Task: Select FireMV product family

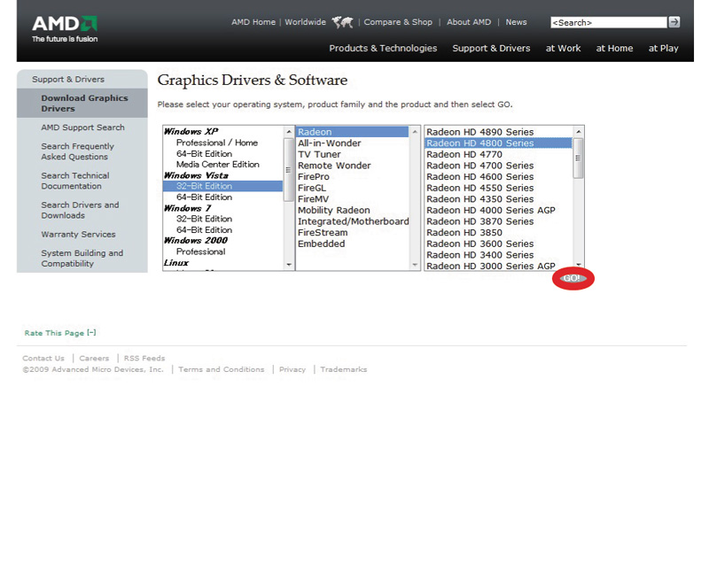Action: [314, 199]
